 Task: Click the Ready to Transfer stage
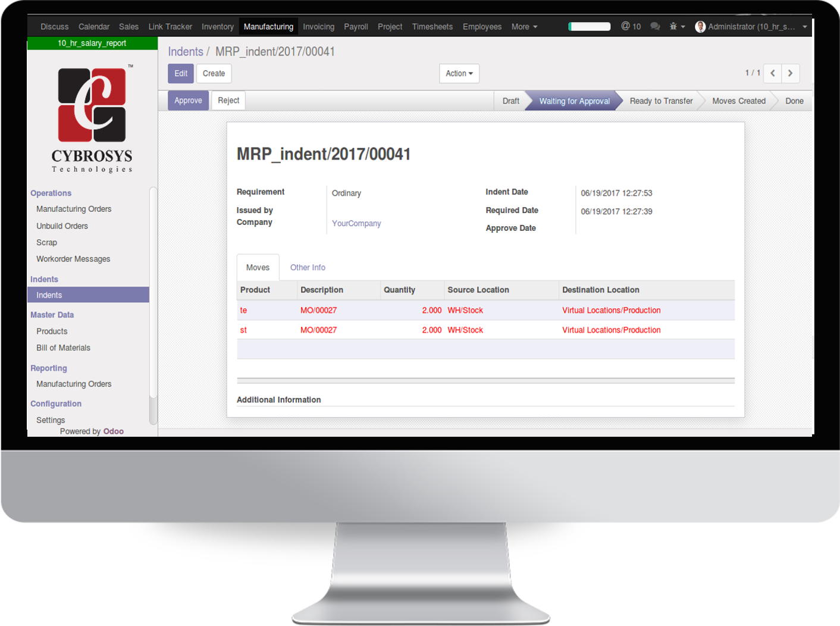point(661,101)
